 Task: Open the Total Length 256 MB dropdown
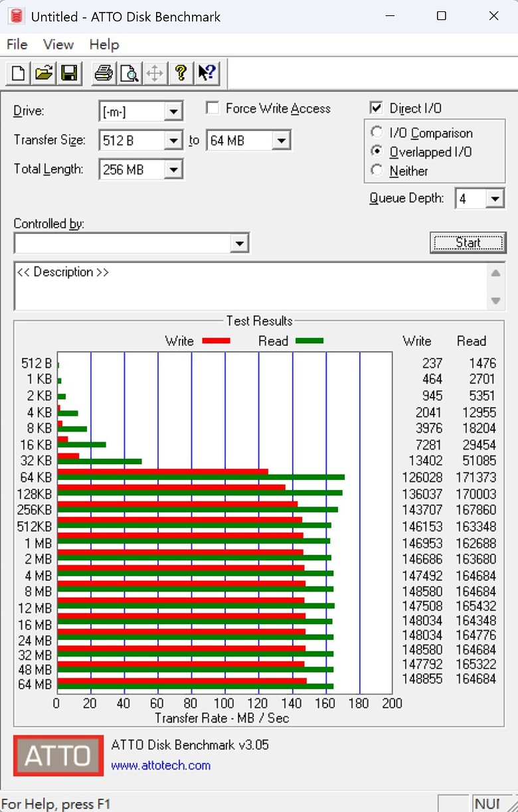(173, 170)
